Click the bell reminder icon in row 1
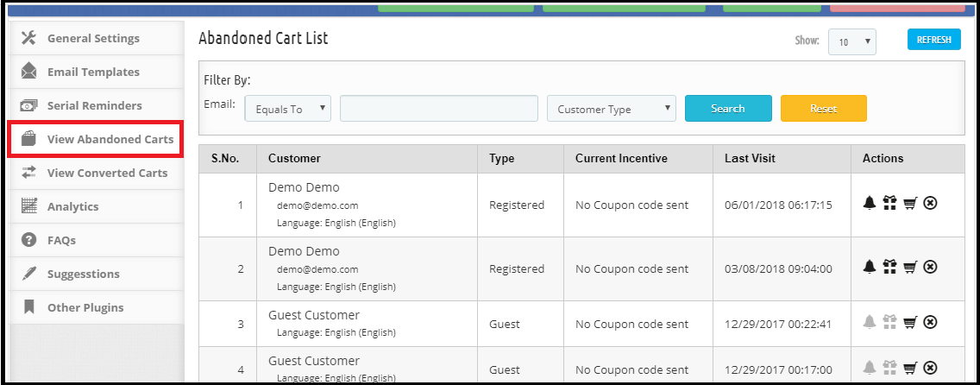Viewport: 980px width, 385px height. click(870, 203)
